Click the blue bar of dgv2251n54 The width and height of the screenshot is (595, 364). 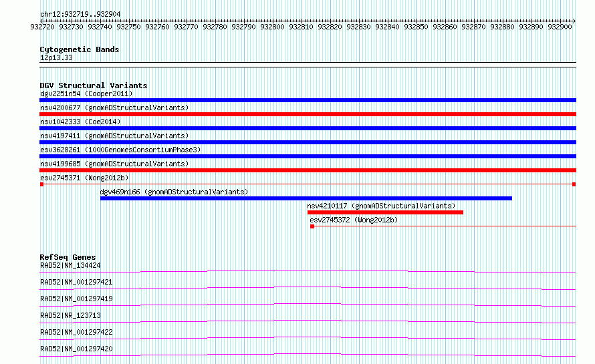[308, 100]
